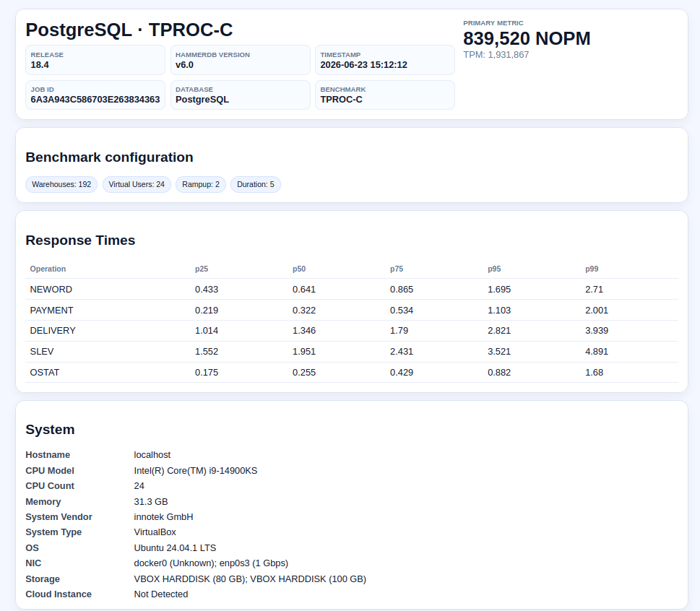Select the p50 column header
Image resolution: width=700 pixels, height=611 pixels.
[x=299, y=269]
